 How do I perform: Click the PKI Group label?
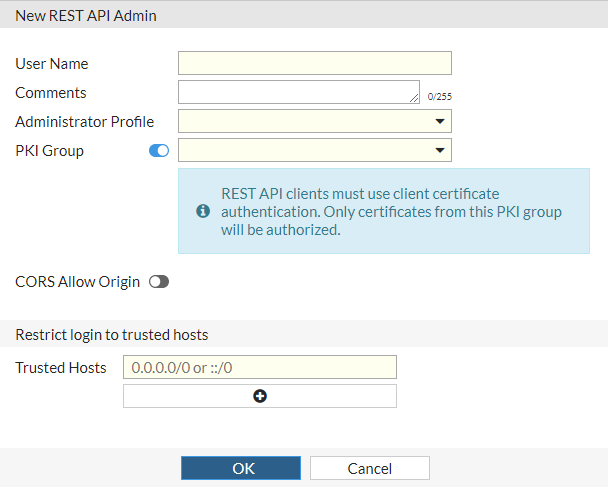point(50,151)
